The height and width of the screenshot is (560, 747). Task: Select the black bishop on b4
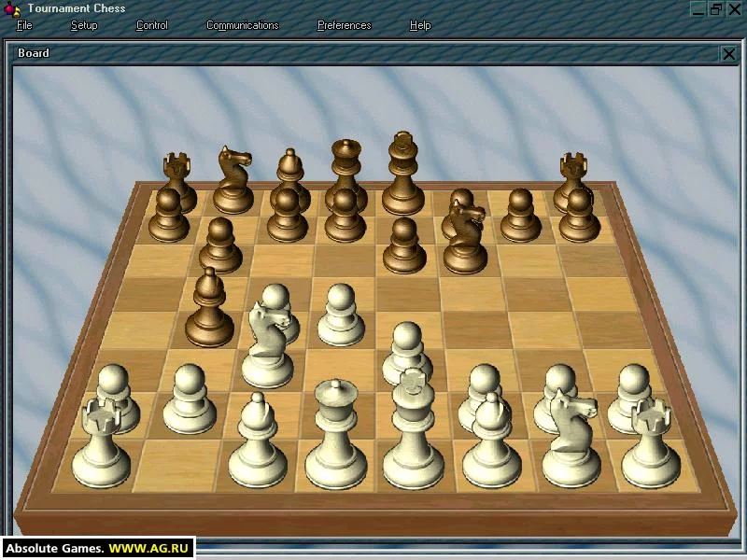point(209,308)
